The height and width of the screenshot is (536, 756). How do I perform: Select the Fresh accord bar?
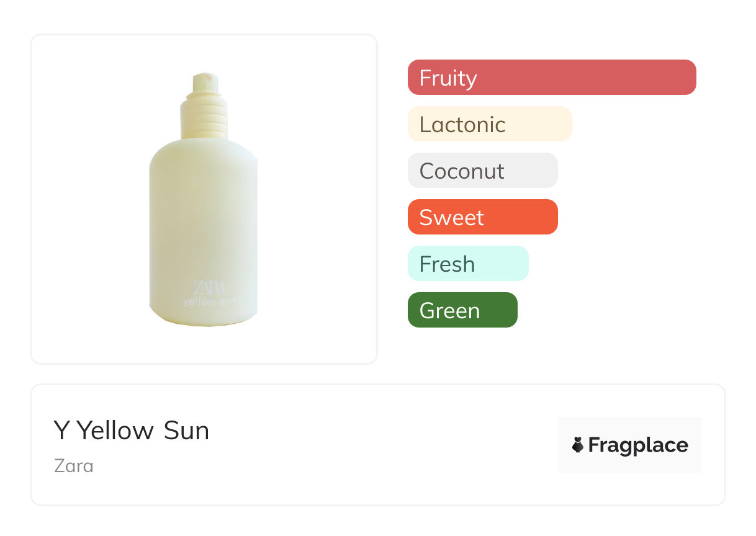coord(467,264)
